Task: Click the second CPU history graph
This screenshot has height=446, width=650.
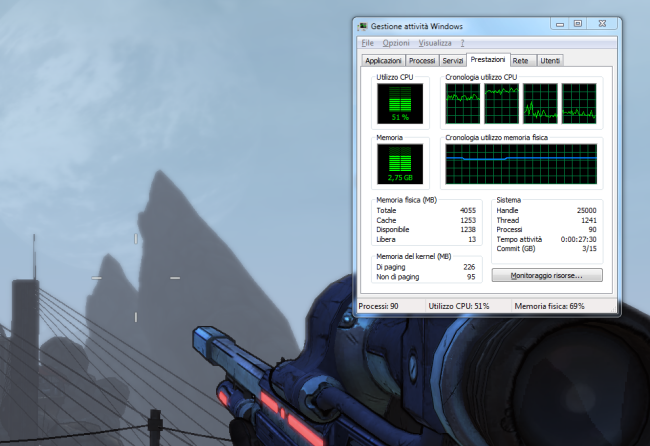Action: [x=501, y=104]
